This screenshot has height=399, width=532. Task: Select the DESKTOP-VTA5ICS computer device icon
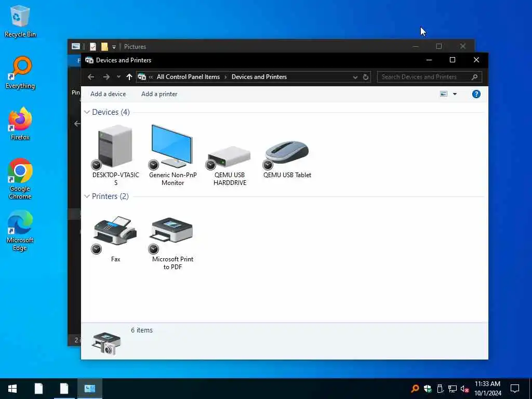tap(115, 147)
